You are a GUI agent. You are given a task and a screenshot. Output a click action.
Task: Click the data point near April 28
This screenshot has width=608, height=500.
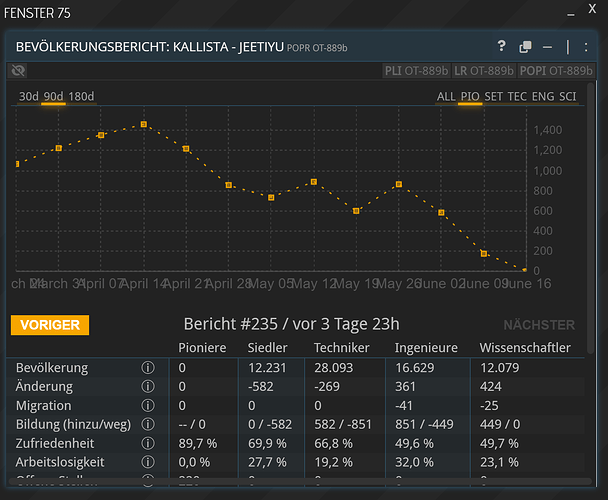(x=229, y=185)
